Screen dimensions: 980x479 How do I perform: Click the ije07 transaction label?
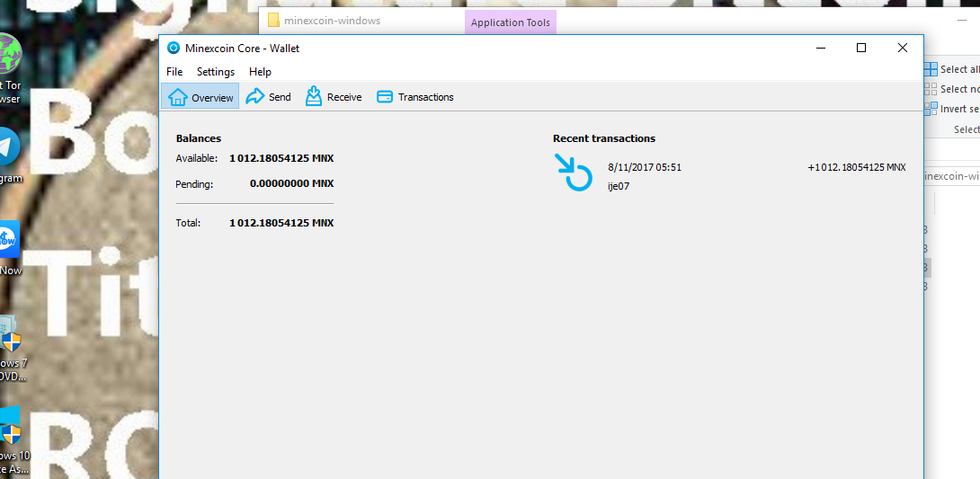[619, 185]
